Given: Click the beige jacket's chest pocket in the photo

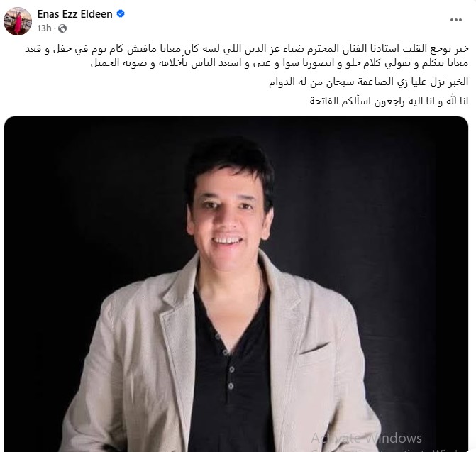Looking at the screenshot, I should [x=314, y=349].
